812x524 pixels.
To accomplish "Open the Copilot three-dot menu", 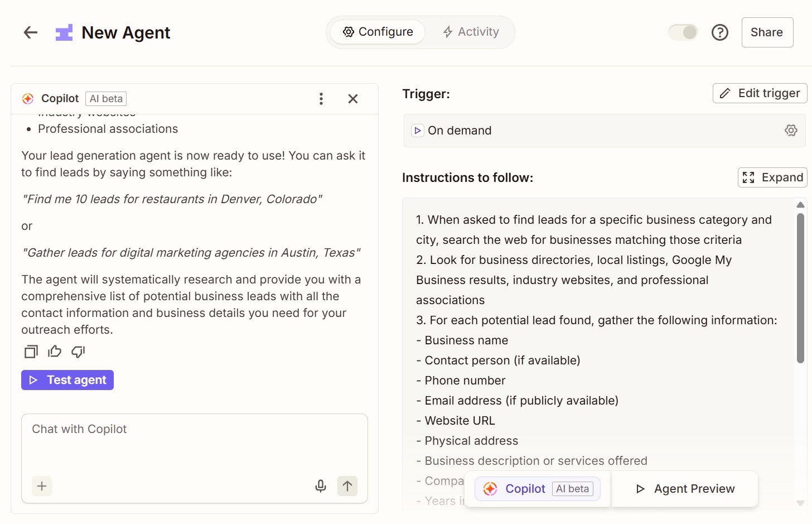I will (321, 99).
